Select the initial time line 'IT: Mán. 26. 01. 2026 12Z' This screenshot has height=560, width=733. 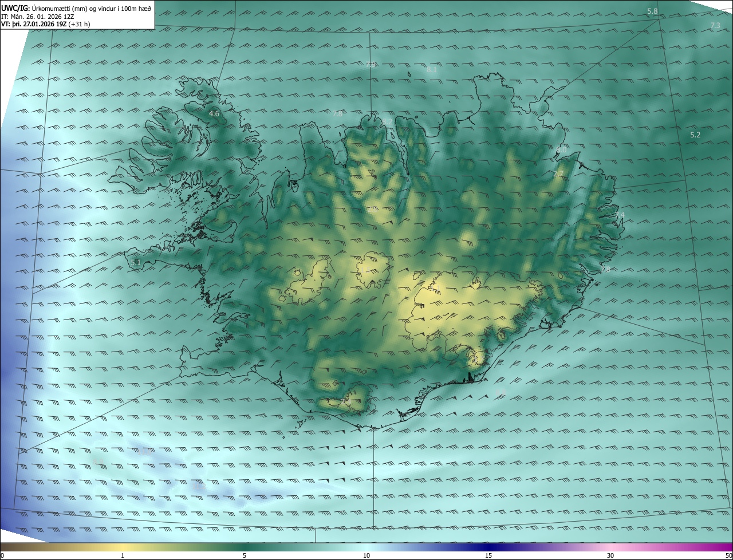coord(38,17)
